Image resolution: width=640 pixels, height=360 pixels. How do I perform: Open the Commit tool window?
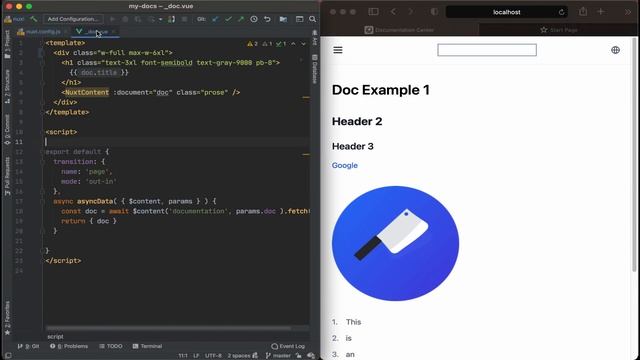[7, 129]
